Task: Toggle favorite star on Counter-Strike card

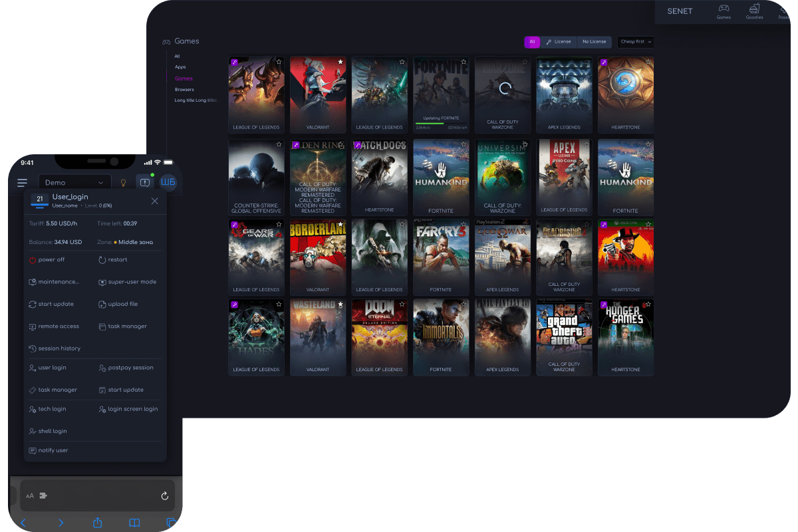Action: click(x=279, y=144)
